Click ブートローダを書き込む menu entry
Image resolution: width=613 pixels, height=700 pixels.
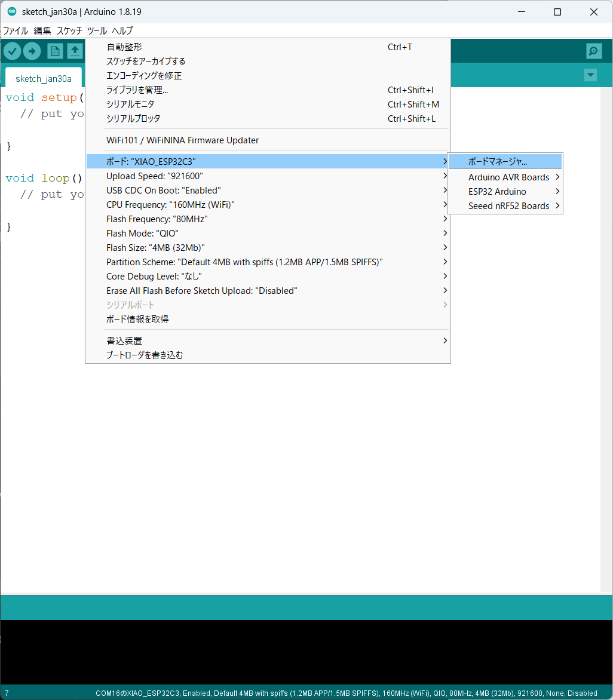[x=145, y=355]
